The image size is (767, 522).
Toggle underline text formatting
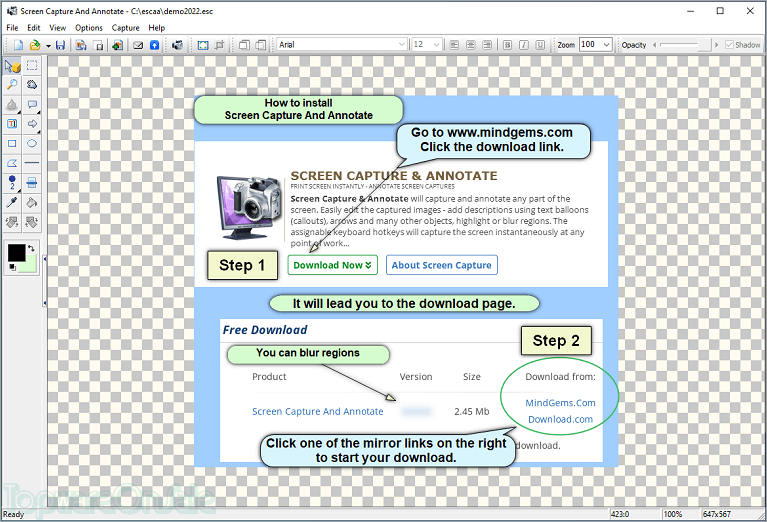click(540, 45)
